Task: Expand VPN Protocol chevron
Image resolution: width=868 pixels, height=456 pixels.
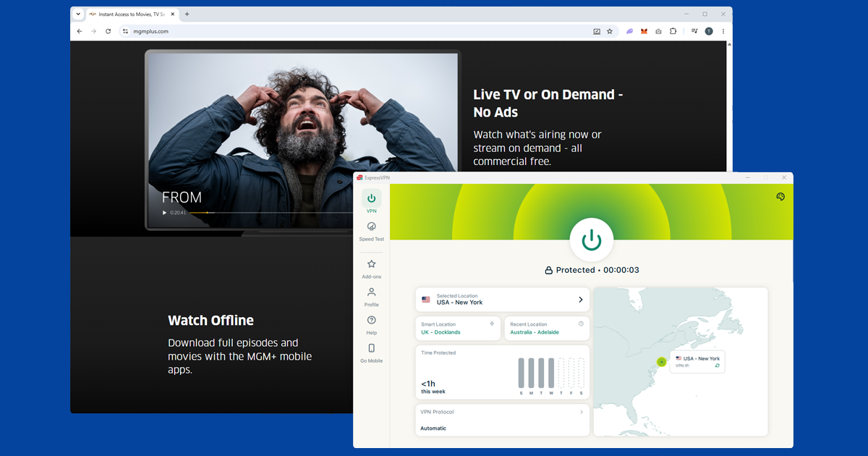Action: (x=582, y=412)
